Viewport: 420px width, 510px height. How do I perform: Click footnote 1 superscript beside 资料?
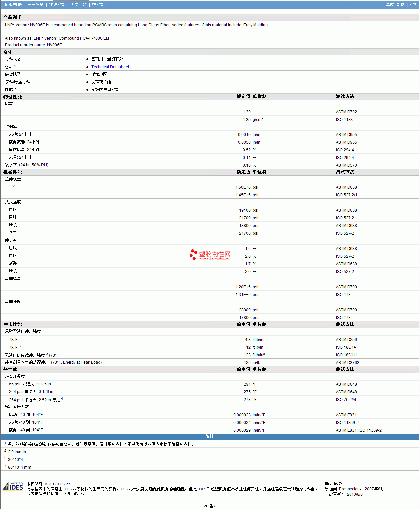tap(15, 66)
